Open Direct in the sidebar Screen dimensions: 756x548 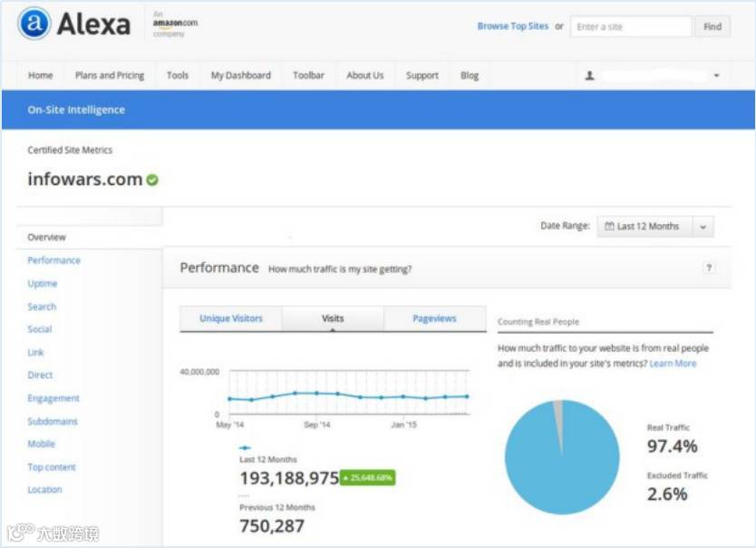click(x=40, y=375)
